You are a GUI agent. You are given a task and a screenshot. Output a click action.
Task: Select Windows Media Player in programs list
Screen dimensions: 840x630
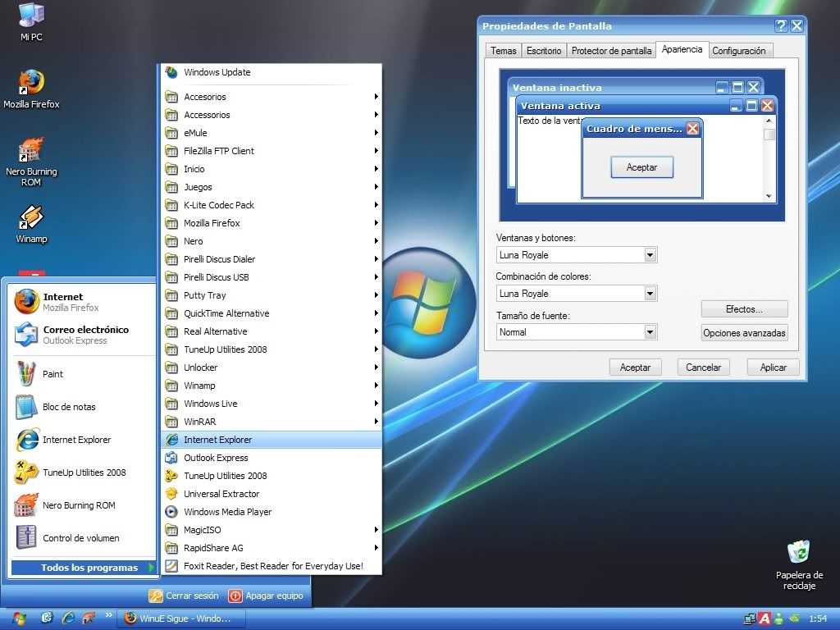point(227,512)
